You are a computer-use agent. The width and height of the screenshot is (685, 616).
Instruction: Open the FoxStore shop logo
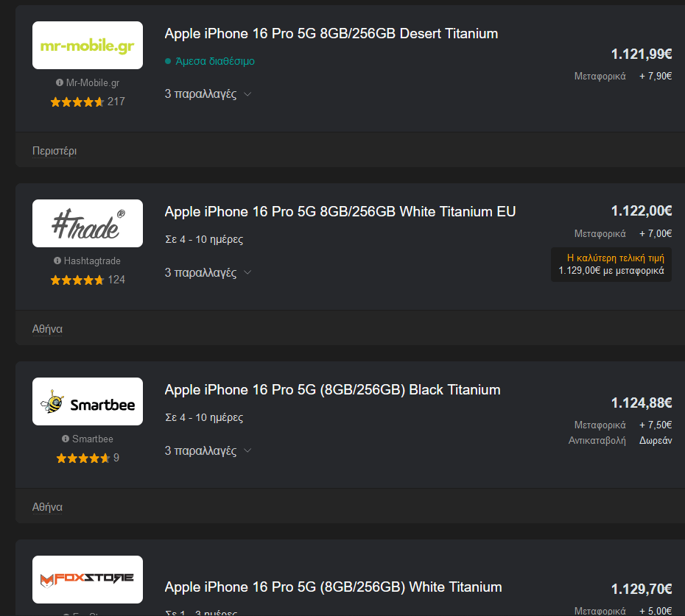click(88, 580)
